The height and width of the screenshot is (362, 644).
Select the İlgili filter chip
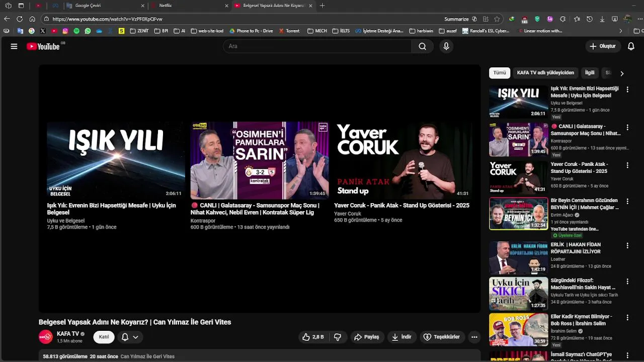590,73
